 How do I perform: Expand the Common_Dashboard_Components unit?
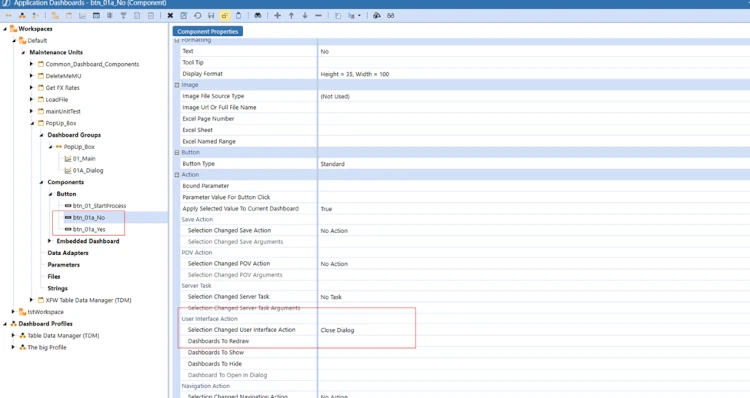[32, 64]
